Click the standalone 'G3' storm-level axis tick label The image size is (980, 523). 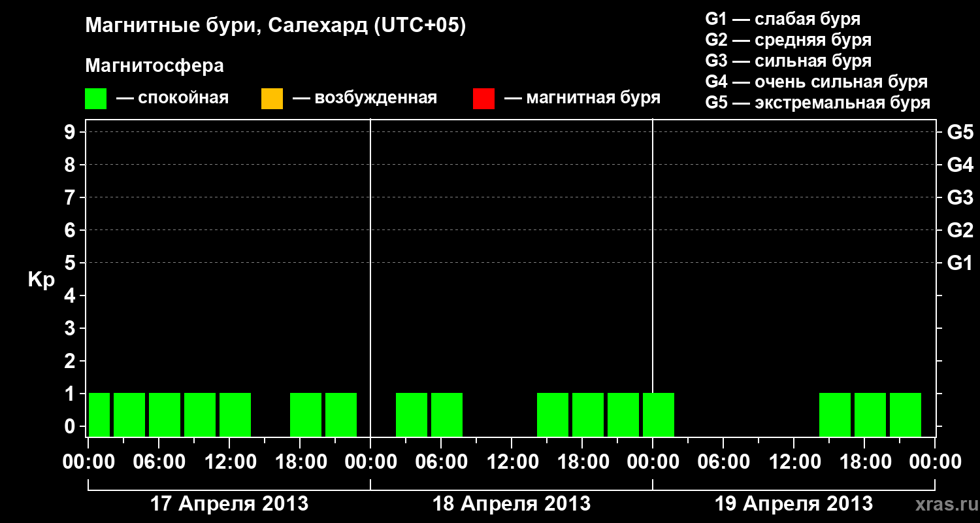tap(960, 197)
